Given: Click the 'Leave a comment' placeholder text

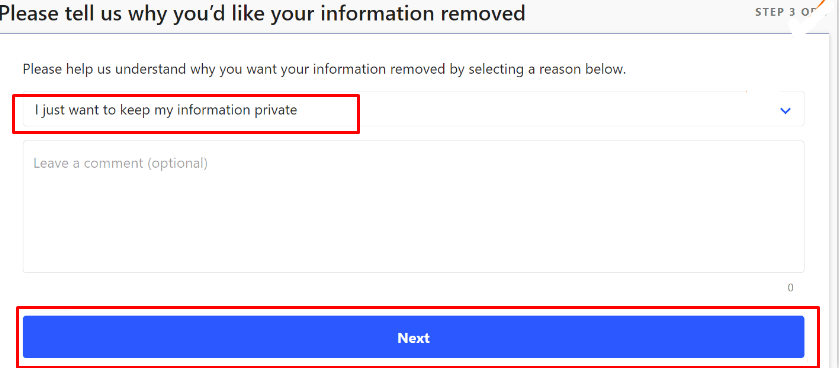Looking at the screenshot, I should (x=120, y=163).
